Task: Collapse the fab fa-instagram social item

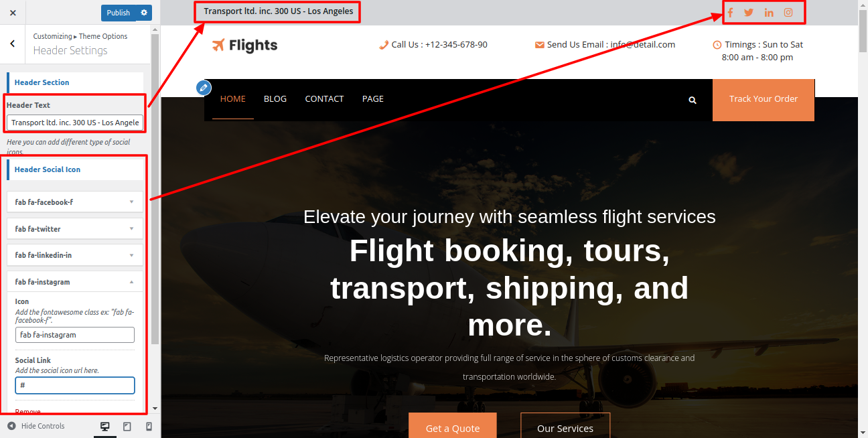Action: (x=75, y=282)
